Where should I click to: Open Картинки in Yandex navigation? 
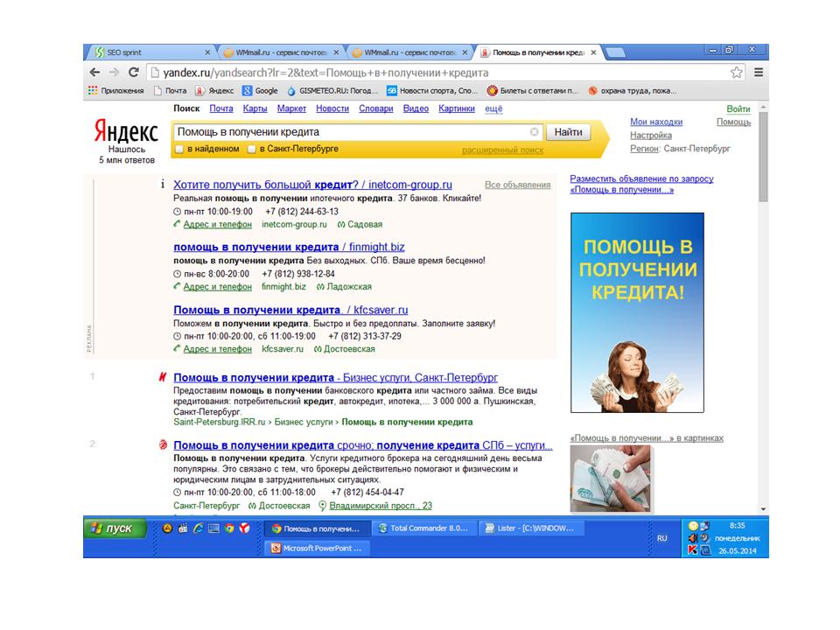click(x=457, y=108)
